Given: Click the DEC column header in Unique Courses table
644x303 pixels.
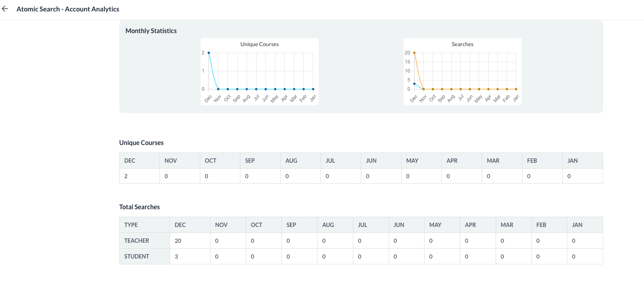Looking at the screenshot, I should (x=130, y=161).
